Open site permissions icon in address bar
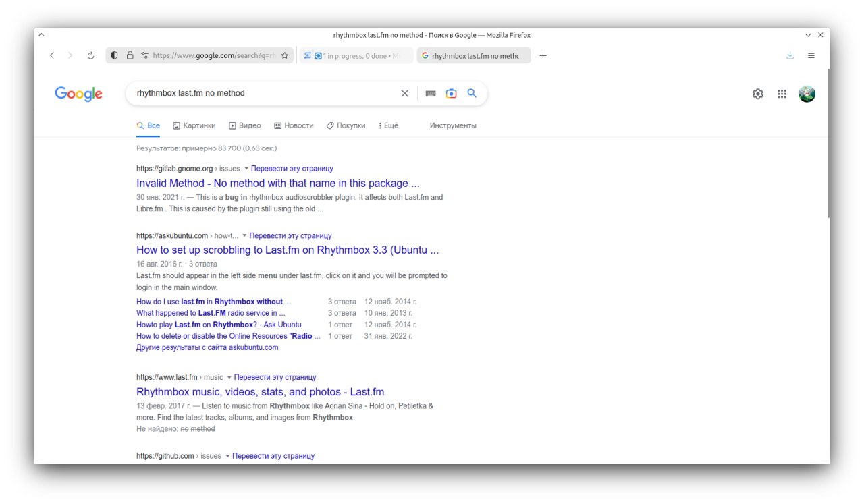 click(144, 56)
